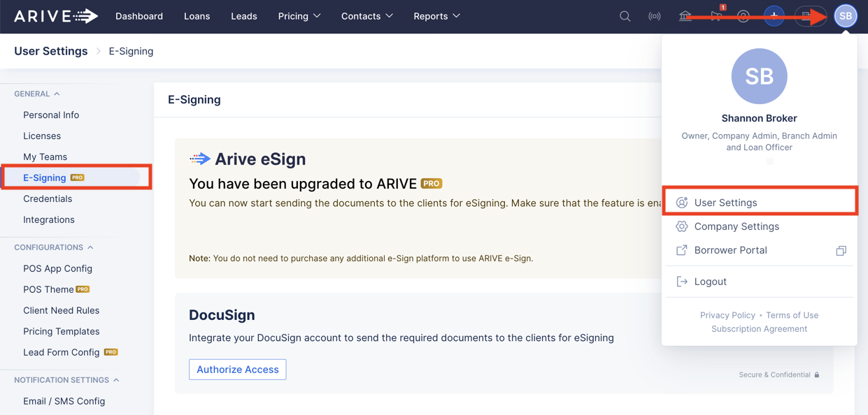Open Email / SMS Config in sidebar

[x=64, y=401]
